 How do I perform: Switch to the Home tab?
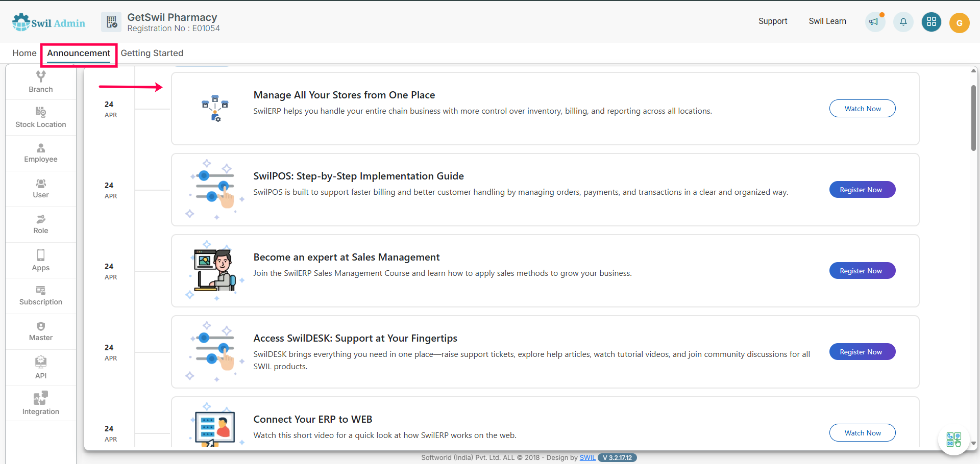(x=24, y=53)
